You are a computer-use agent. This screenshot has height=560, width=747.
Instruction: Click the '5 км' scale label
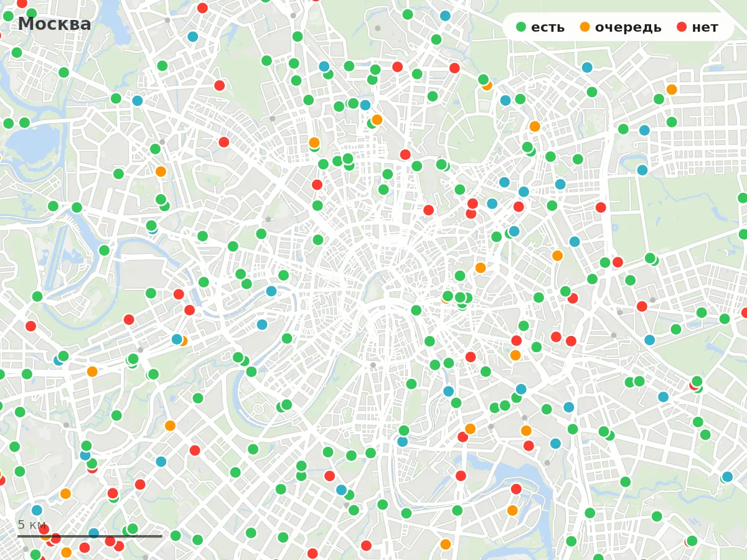[32, 525]
